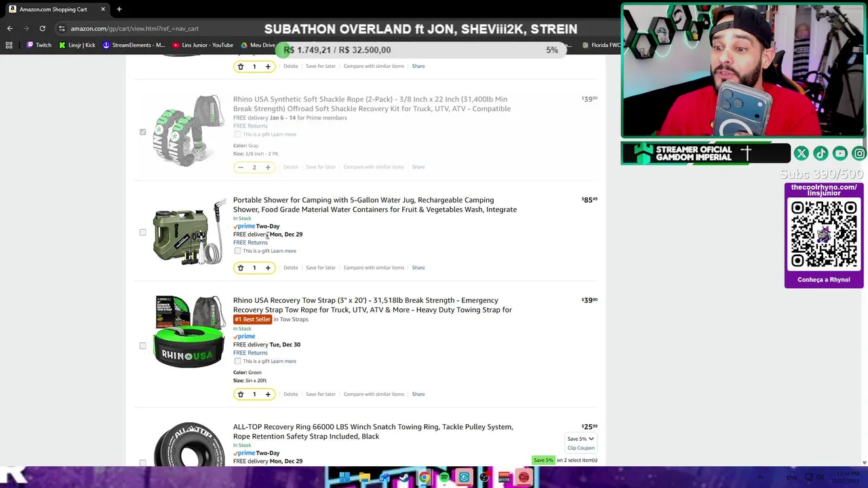Viewport: 868px width, 488px height.
Task: Show hidden system tray icons chevron
Action: [760, 477]
